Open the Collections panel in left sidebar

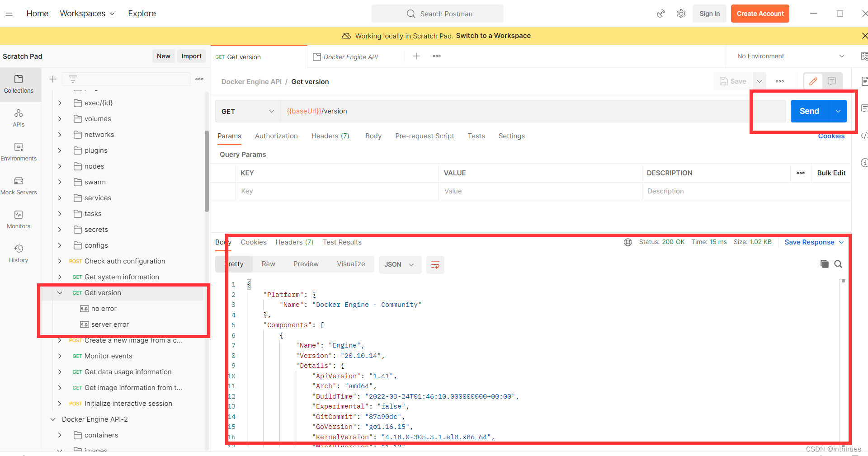click(19, 84)
